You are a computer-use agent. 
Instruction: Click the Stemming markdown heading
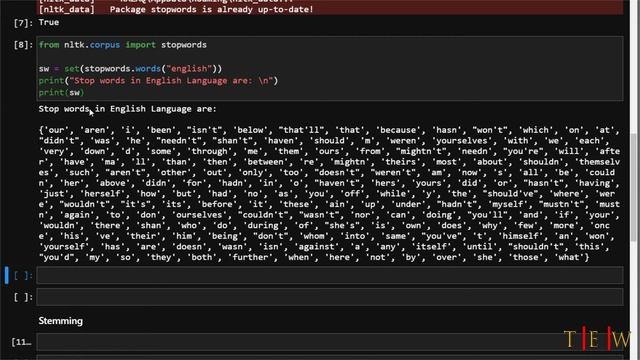(60, 321)
